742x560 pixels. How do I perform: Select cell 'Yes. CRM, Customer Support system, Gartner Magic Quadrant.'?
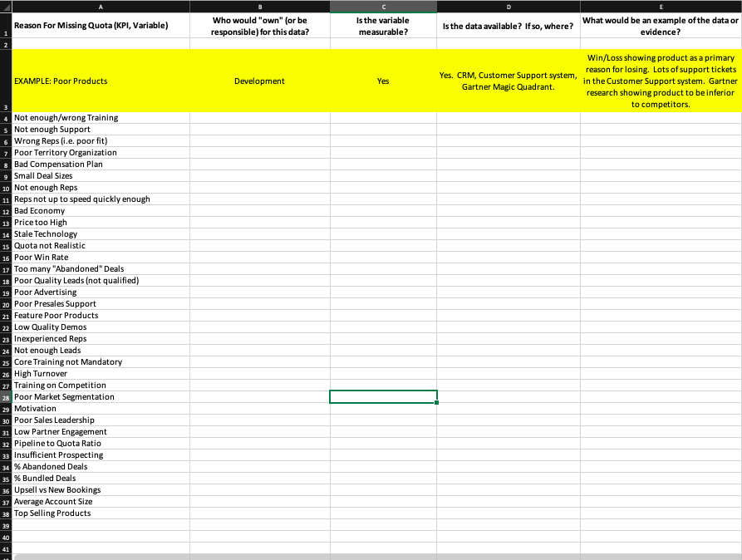tap(509, 81)
